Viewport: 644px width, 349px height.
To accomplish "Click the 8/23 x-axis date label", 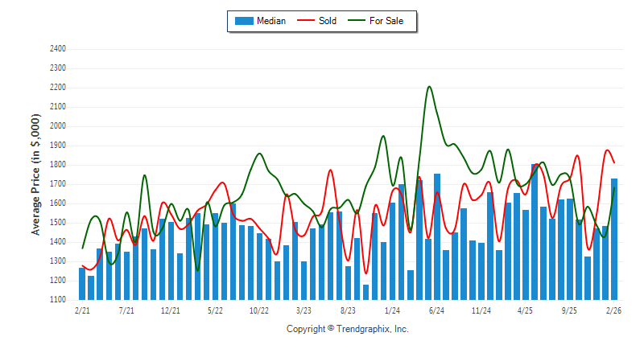I will [349, 310].
